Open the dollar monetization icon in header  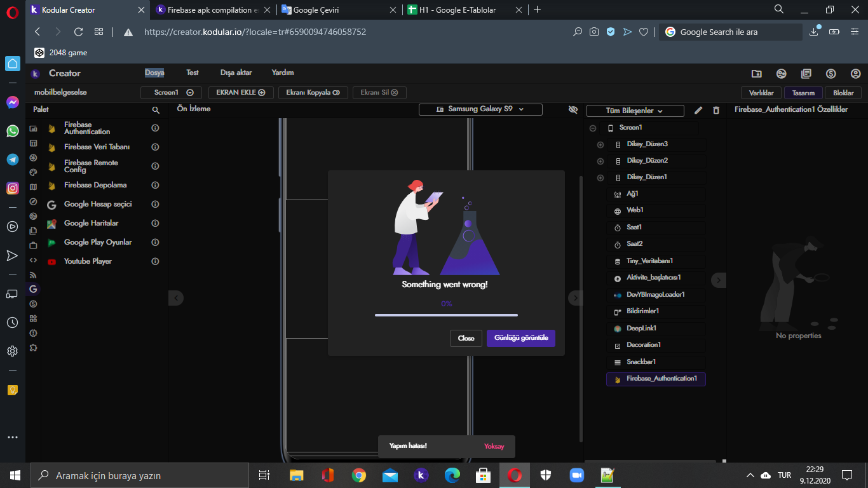point(831,74)
